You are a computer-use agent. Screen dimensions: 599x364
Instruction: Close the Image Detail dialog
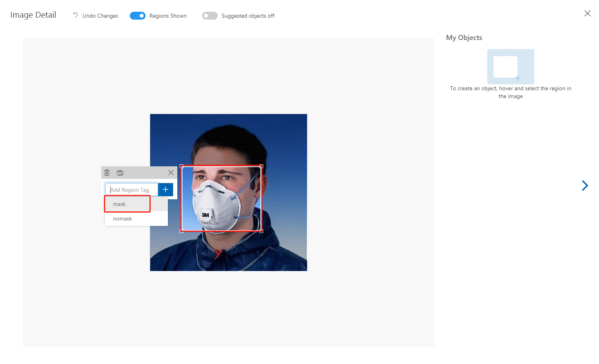(587, 13)
